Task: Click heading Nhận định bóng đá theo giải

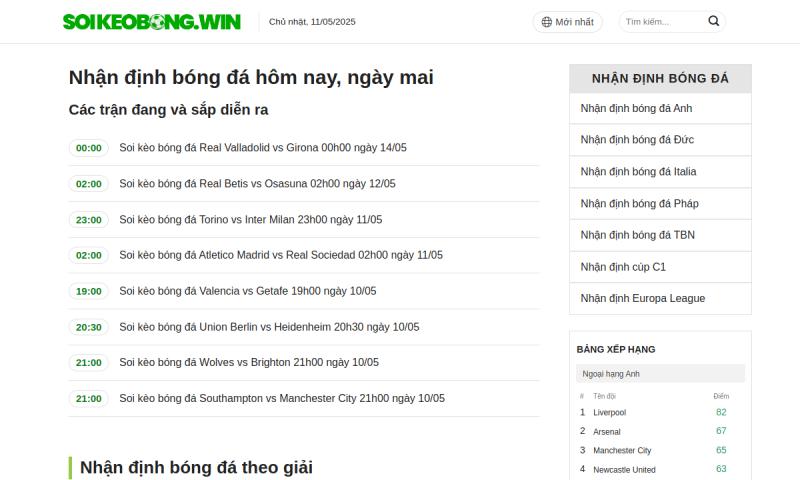Action: [x=196, y=467]
